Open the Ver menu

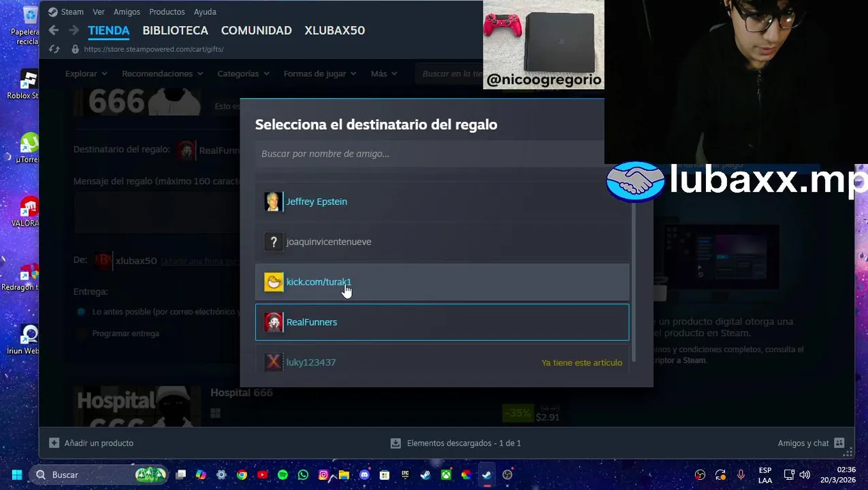99,12
